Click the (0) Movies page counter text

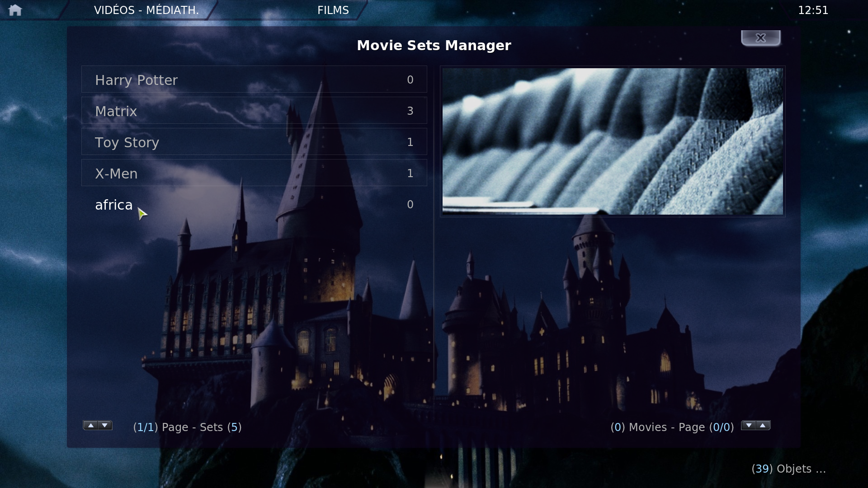(672, 427)
